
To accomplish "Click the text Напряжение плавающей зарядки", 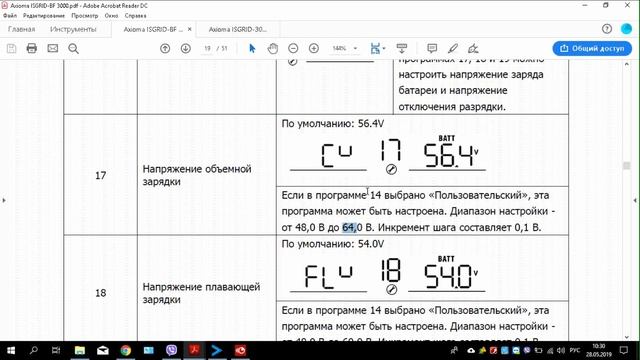I will 201,293.
